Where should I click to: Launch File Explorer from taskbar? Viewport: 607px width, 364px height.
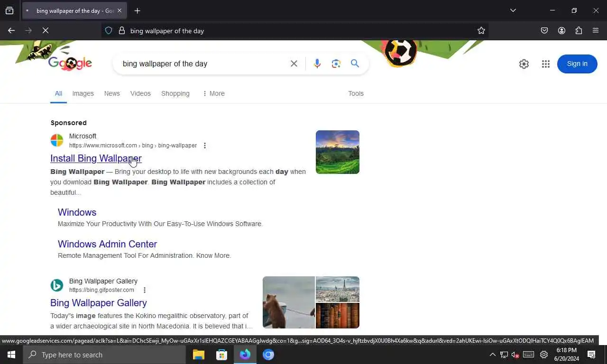(199, 355)
